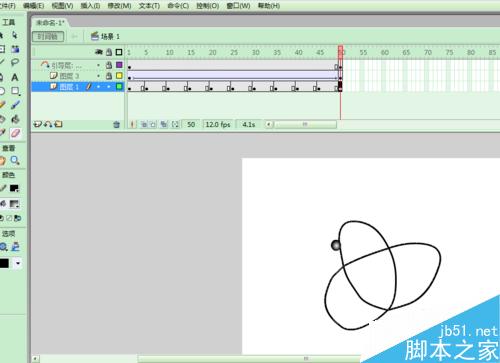Select the Rectangle tool
This screenshot has width=500, height=363.
tap(15, 91)
